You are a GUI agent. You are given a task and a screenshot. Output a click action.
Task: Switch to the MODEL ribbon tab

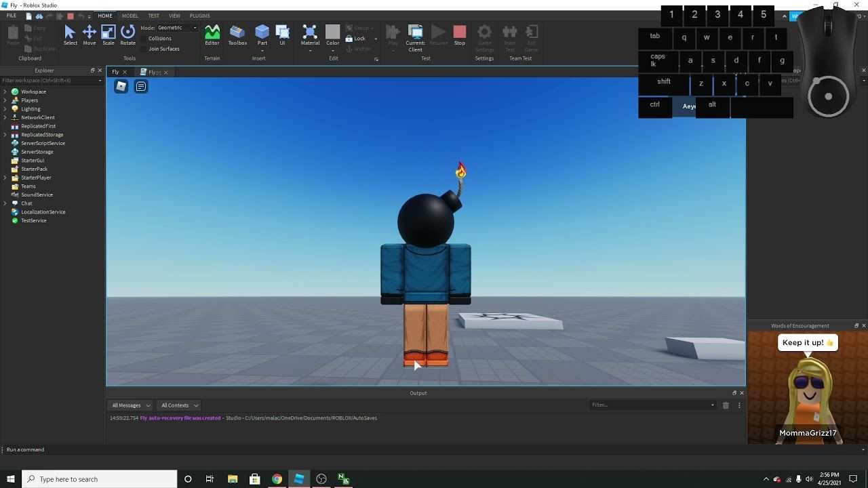coord(130,16)
